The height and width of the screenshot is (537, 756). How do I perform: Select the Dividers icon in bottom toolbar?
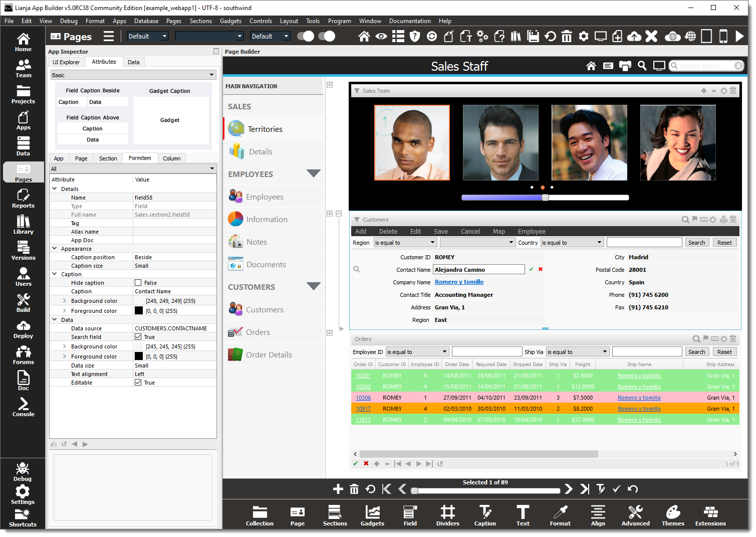click(447, 515)
